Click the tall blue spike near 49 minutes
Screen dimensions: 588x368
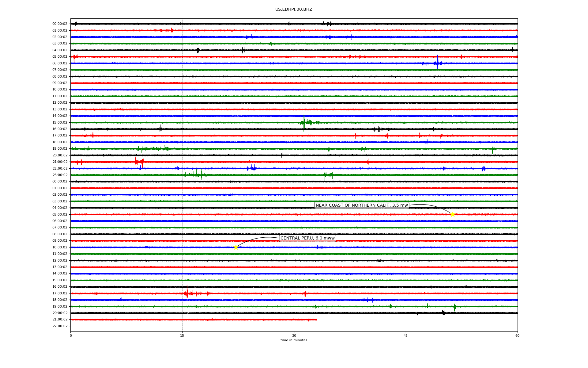click(x=437, y=62)
